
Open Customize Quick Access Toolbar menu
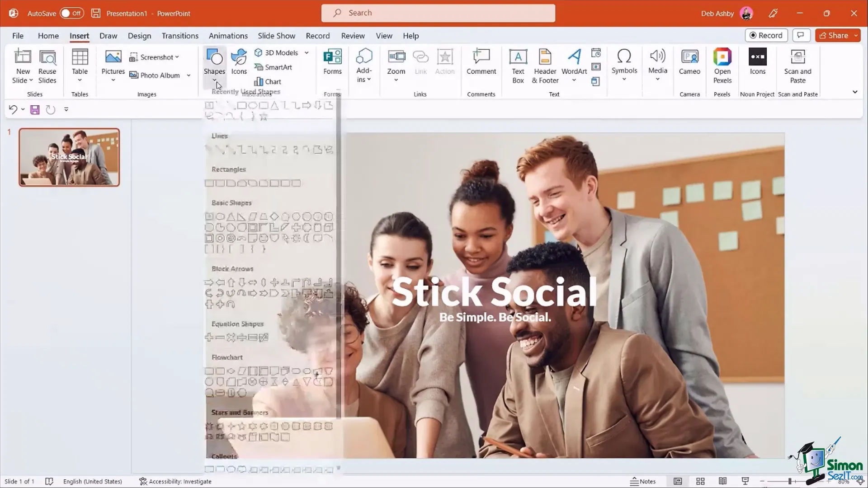[66, 109]
